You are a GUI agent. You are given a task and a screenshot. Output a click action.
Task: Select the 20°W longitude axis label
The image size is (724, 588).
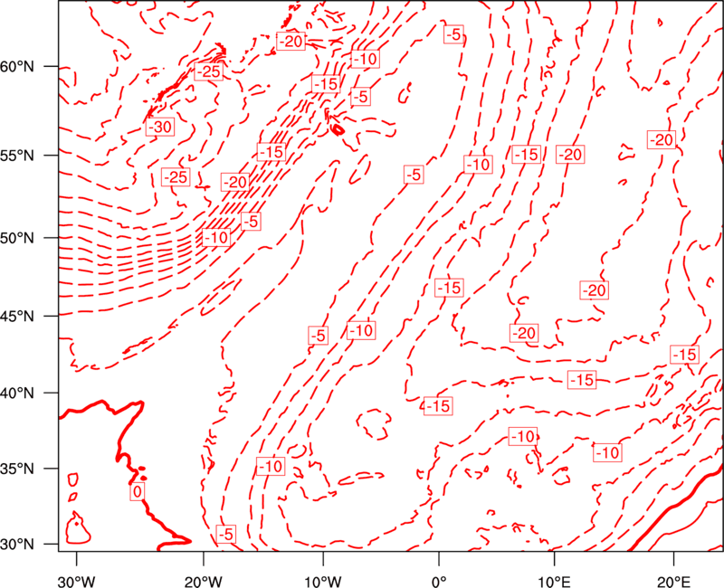(204, 581)
